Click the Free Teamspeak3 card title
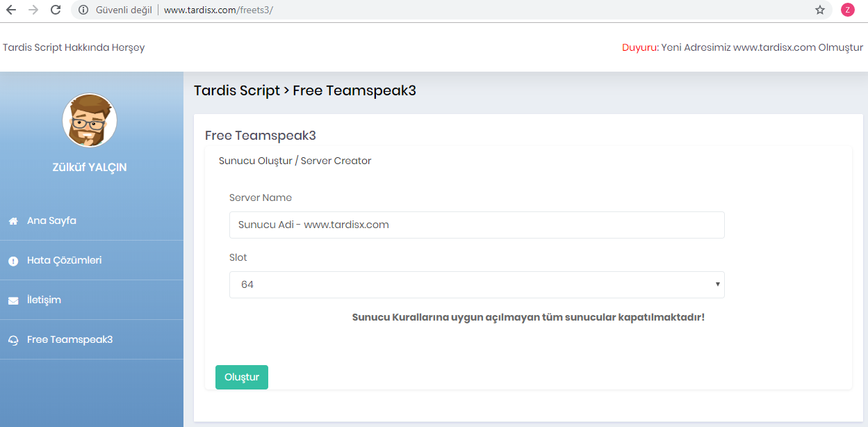This screenshot has width=868, height=427. [x=261, y=136]
